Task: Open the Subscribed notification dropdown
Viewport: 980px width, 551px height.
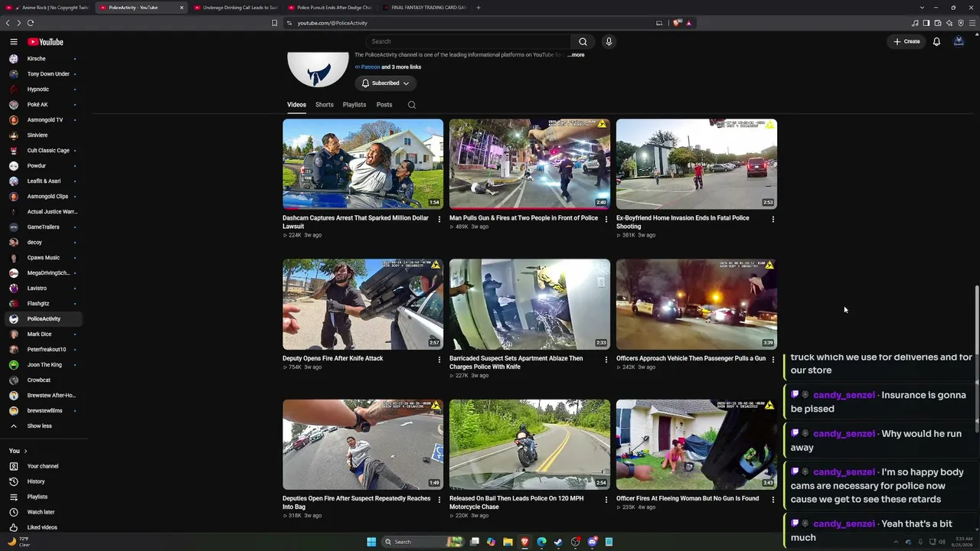Action: (385, 83)
